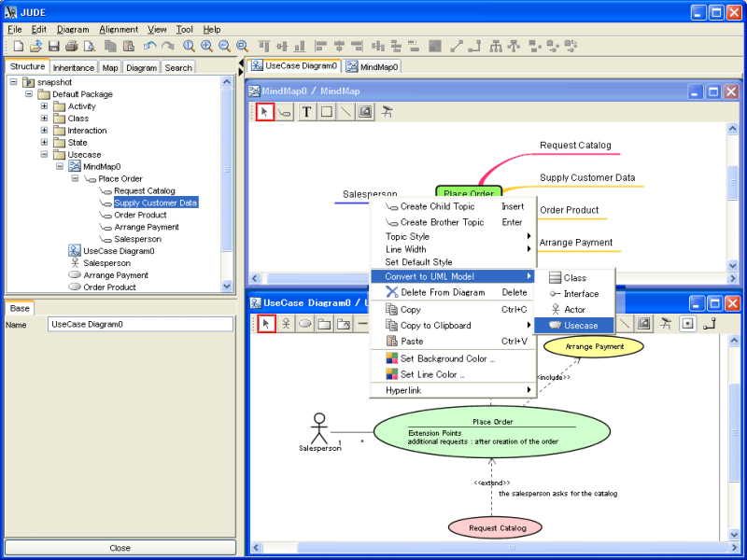The image size is (747, 560).
Task: Select UseCase Diagram0 in structure tree
Action: pos(119,251)
